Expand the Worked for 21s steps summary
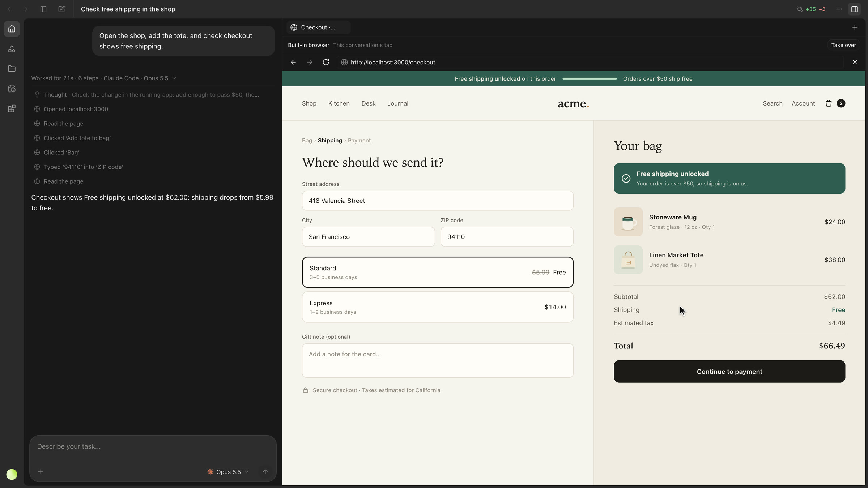Viewport: 868px width, 488px height. click(x=104, y=78)
